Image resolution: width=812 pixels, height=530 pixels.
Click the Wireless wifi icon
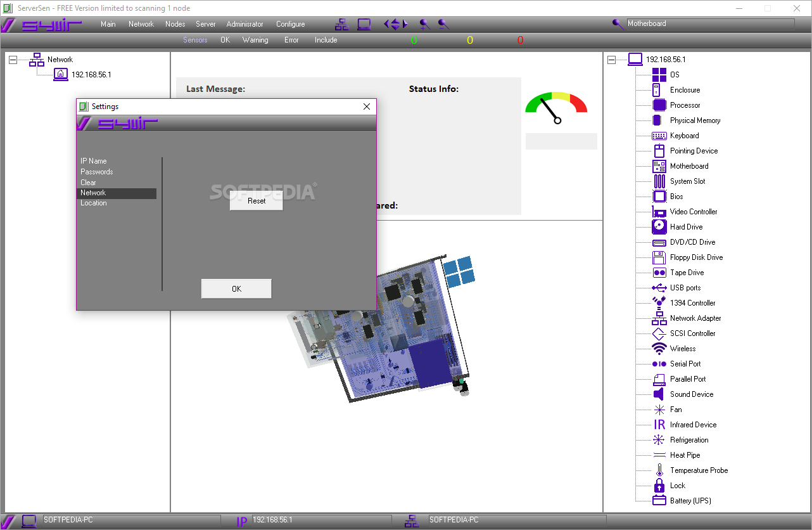(x=659, y=349)
